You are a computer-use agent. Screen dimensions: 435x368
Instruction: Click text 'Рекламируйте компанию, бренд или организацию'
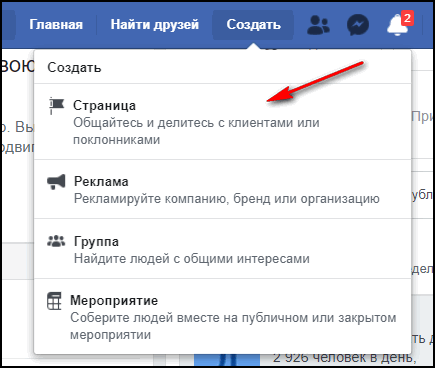(227, 199)
